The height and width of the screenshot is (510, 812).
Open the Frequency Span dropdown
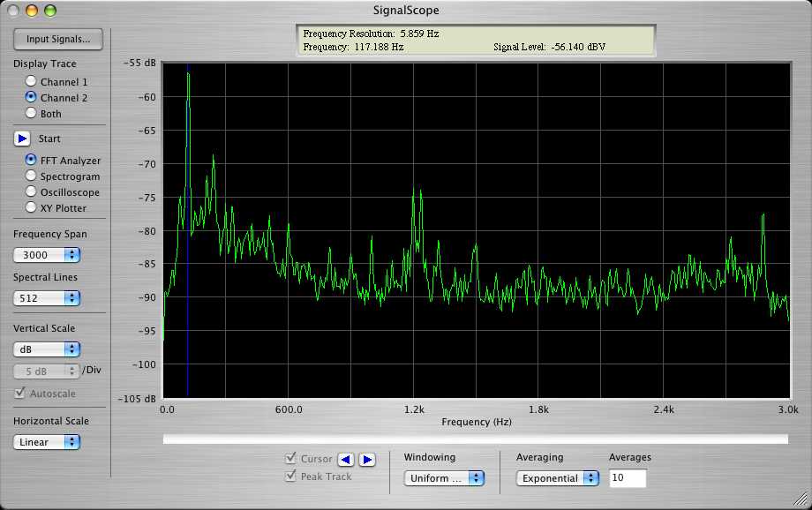click(47, 255)
